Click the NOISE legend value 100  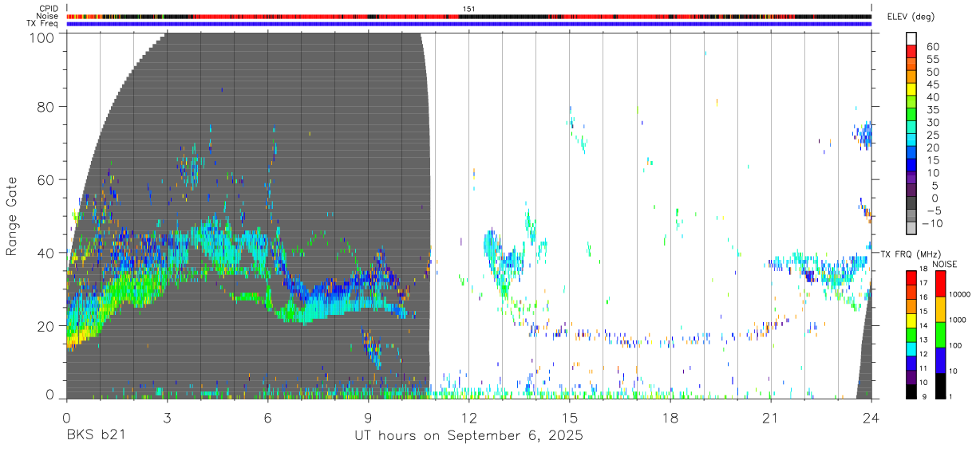pos(957,345)
